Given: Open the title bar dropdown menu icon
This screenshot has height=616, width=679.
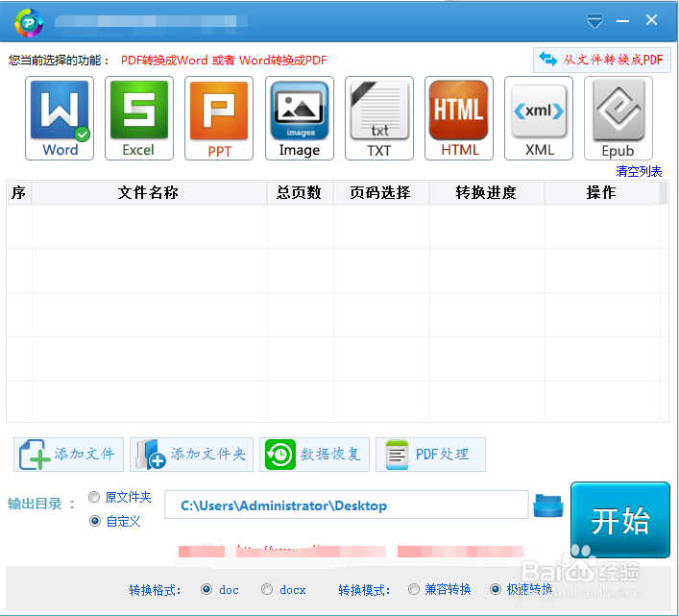Looking at the screenshot, I should (x=594, y=20).
